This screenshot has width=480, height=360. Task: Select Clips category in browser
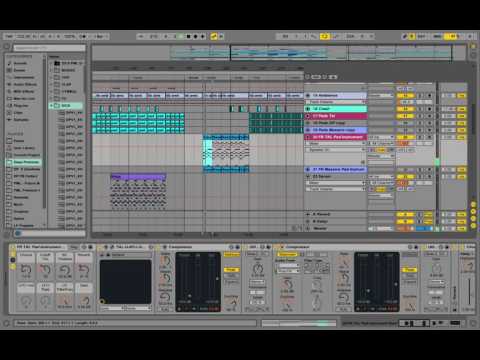[x=18, y=113]
